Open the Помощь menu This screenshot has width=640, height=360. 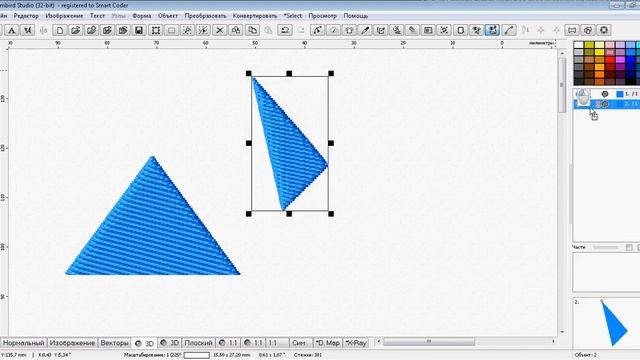pos(356,16)
